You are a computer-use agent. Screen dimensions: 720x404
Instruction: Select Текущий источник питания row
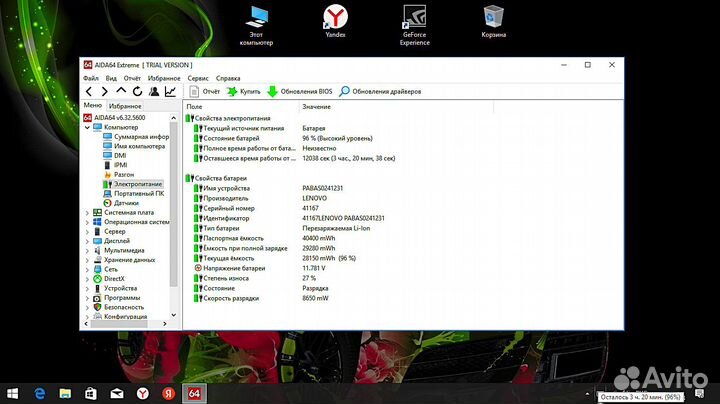(x=259, y=129)
